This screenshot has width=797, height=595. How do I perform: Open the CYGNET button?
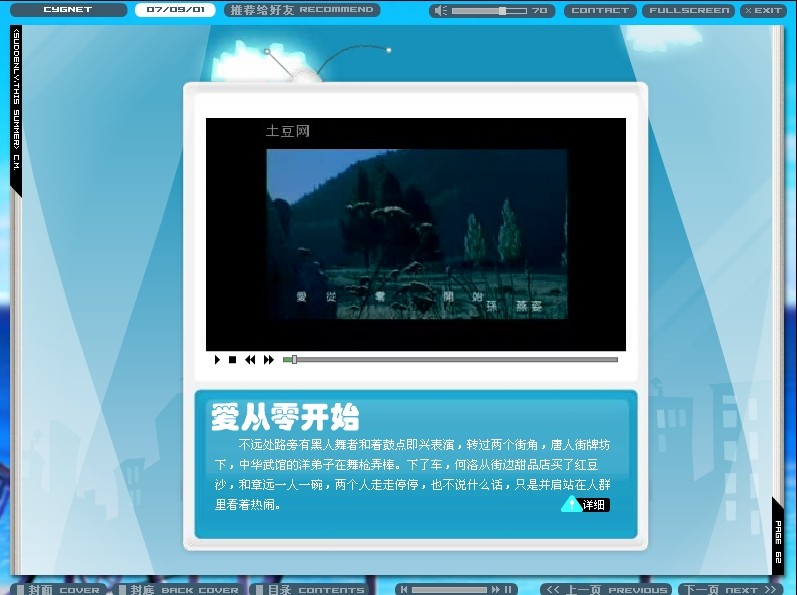pos(68,10)
